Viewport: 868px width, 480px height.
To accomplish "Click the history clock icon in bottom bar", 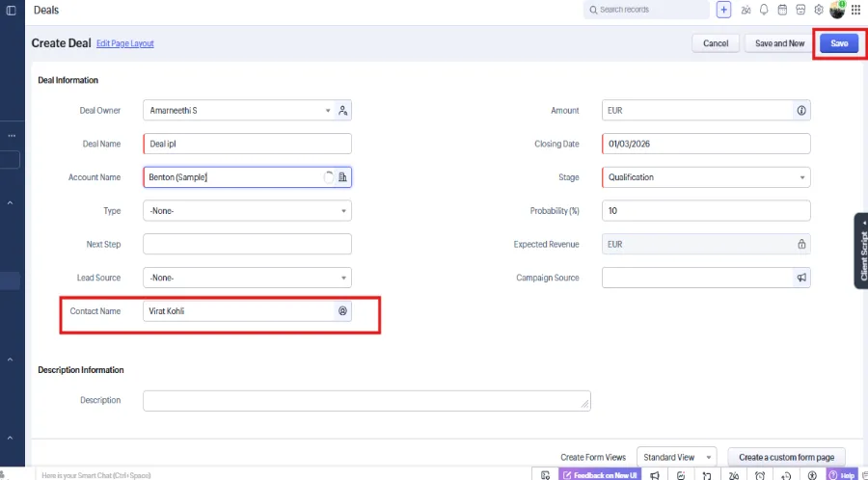I will (x=786, y=475).
